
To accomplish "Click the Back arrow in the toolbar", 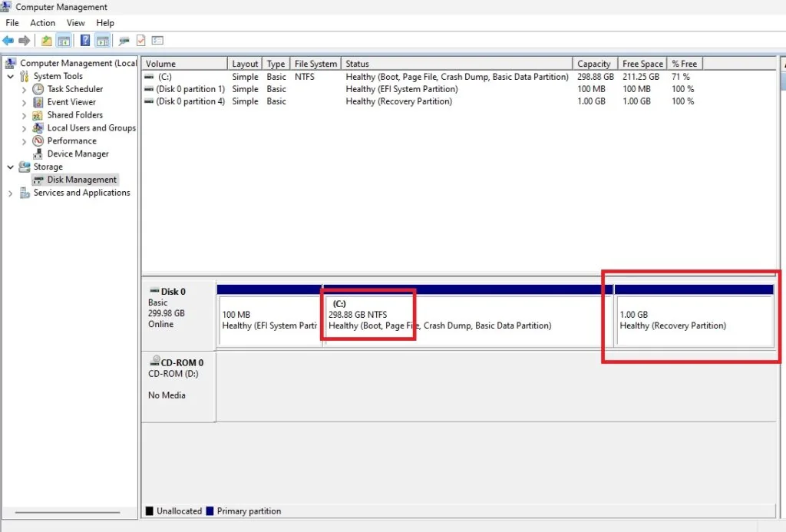I will coord(8,41).
